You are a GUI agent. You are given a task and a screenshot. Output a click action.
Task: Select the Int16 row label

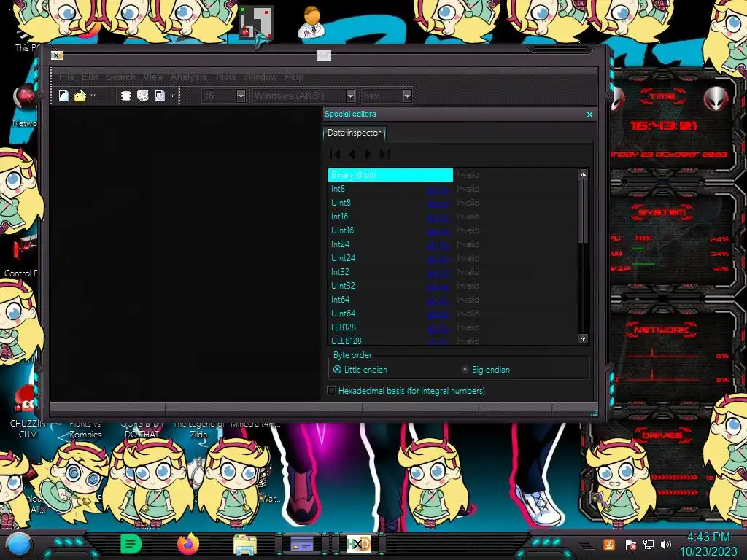click(339, 217)
